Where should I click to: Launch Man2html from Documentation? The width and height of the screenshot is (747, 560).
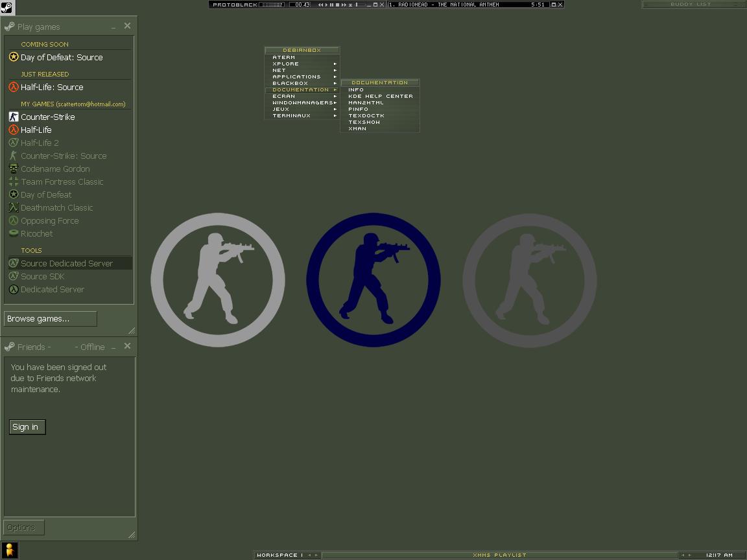click(x=380, y=103)
